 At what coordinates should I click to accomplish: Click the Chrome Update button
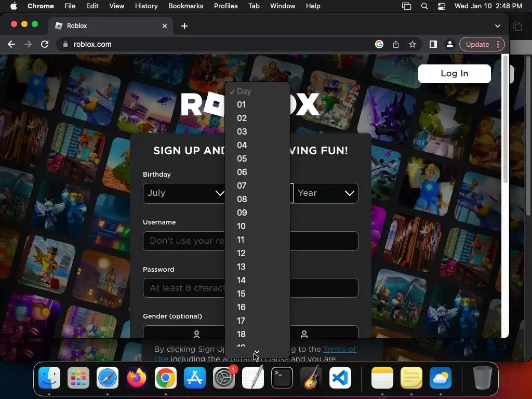tap(477, 45)
